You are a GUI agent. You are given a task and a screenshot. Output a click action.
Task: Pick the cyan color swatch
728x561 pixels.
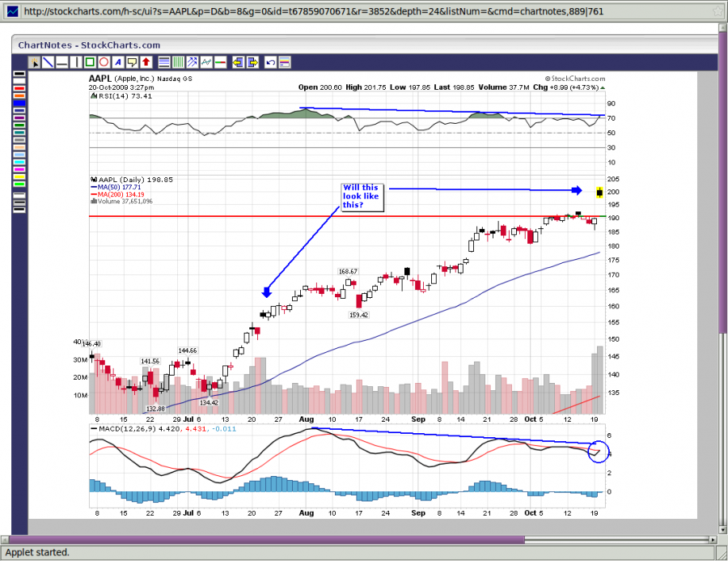pyautogui.click(x=19, y=162)
